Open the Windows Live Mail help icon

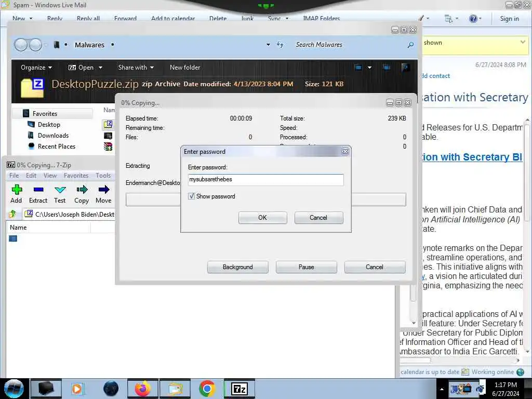pos(473,19)
